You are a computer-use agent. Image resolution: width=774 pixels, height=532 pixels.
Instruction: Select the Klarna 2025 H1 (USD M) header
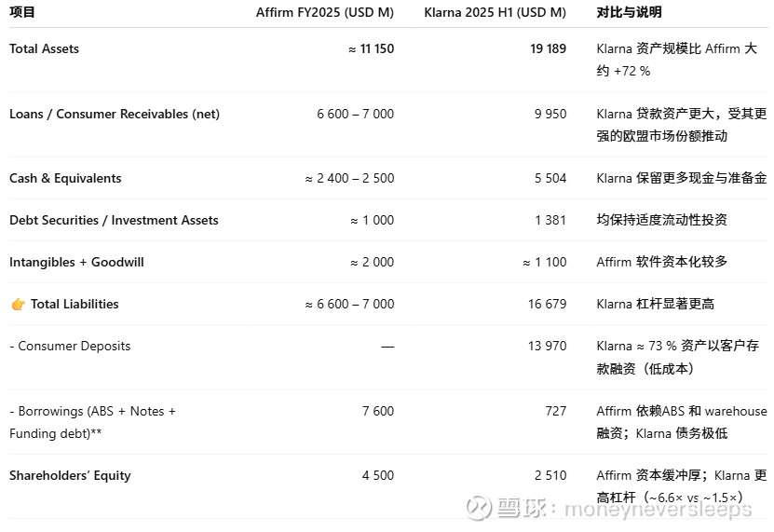click(x=495, y=13)
